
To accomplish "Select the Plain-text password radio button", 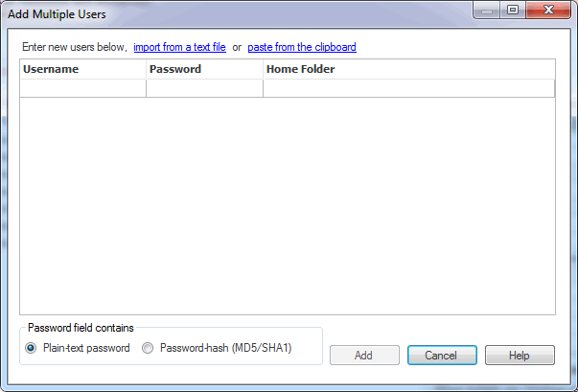I will (32, 348).
